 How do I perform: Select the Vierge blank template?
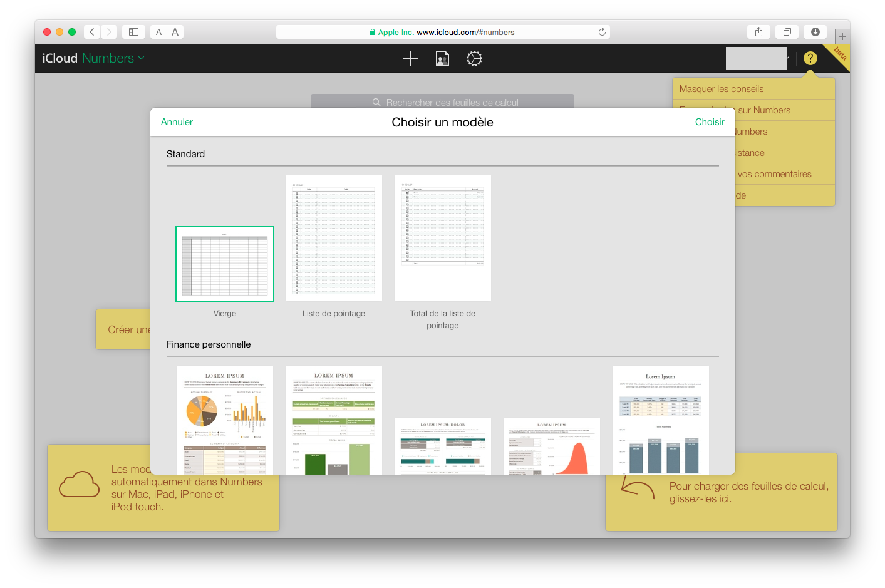click(225, 264)
